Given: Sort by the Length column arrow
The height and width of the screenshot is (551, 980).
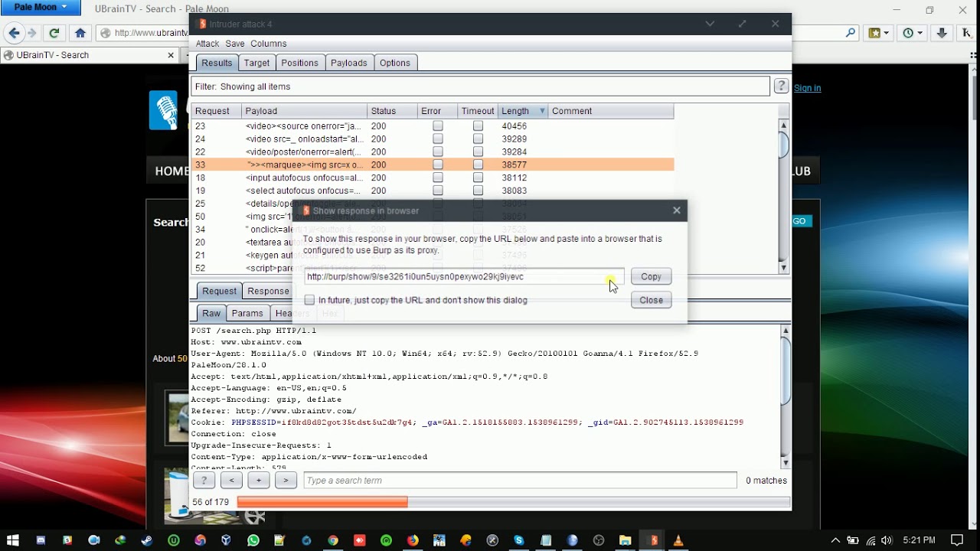Looking at the screenshot, I should pyautogui.click(x=542, y=111).
